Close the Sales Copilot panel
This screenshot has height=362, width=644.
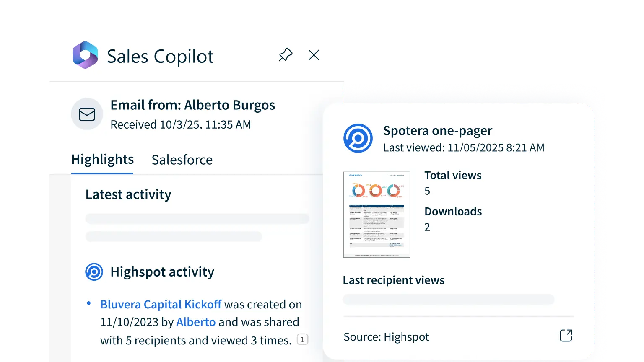coord(314,55)
